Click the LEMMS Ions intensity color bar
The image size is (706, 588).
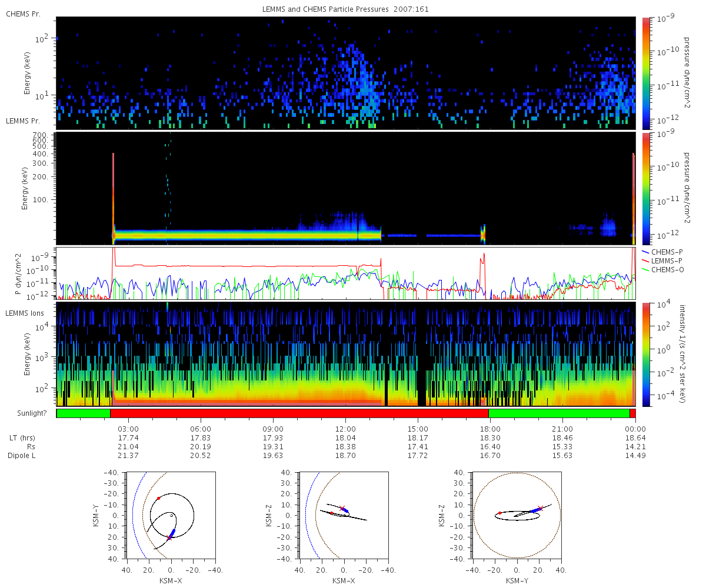(645, 354)
